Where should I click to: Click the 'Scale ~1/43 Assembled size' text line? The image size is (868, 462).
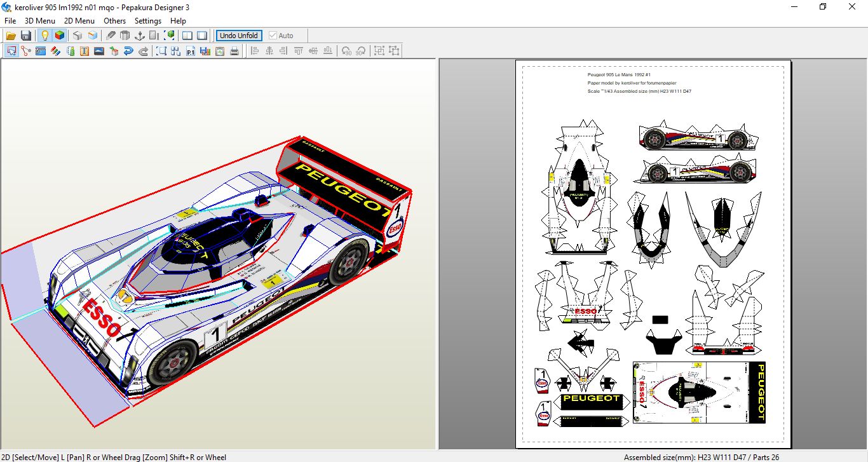click(639, 91)
